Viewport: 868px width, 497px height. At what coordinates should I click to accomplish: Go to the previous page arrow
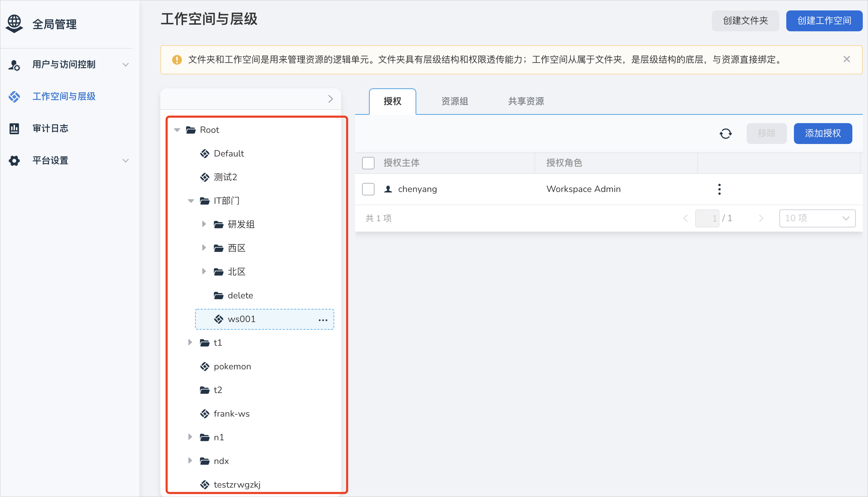pyautogui.click(x=685, y=218)
